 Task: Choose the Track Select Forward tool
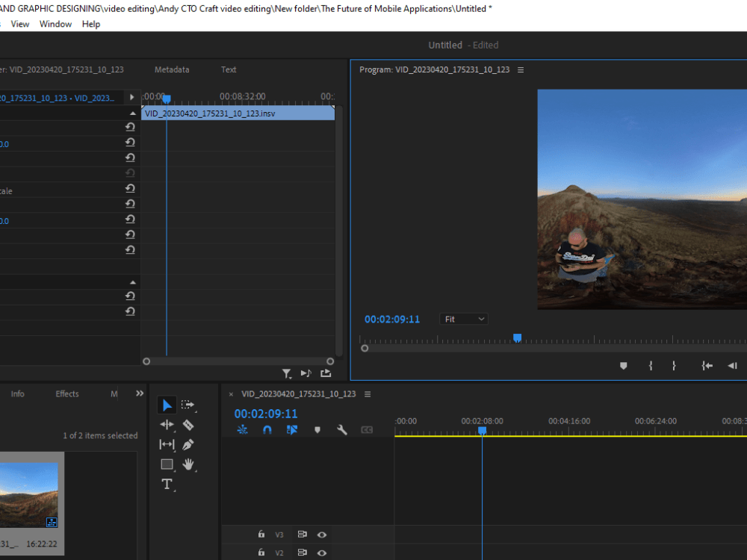[x=187, y=405]
